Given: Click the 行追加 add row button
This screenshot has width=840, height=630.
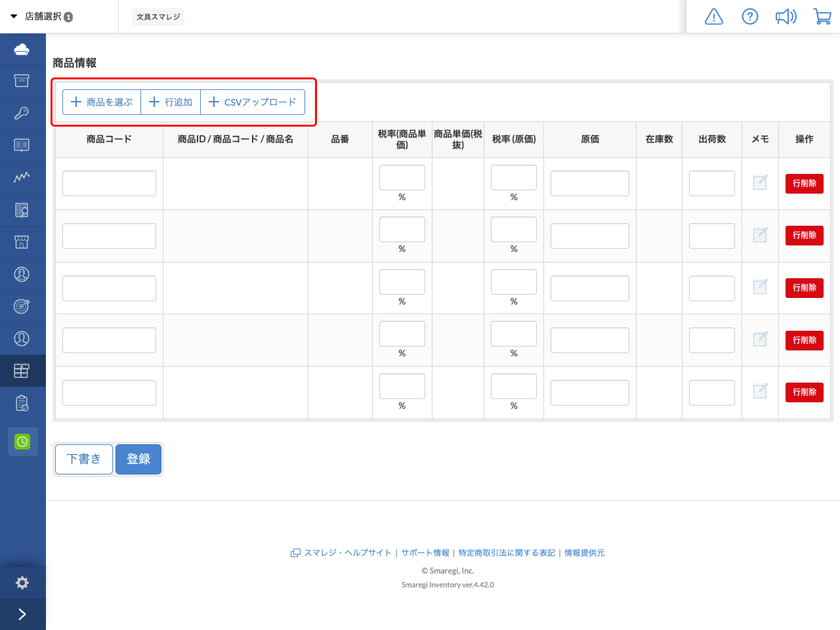Looking at the screenshot, I should [171, 102].
